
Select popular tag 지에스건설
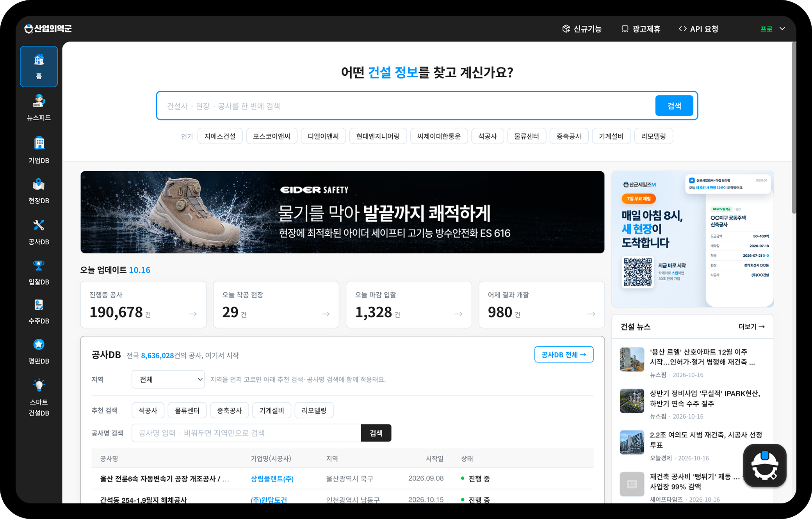220,136
